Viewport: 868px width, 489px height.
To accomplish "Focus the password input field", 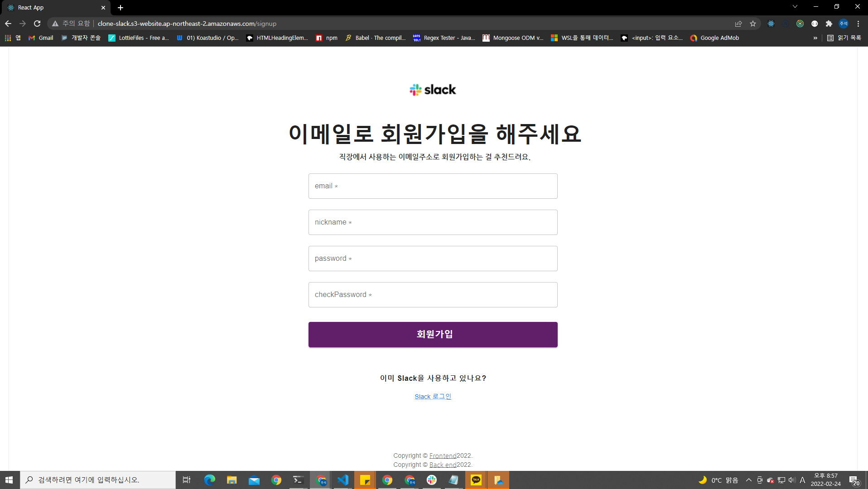I will point(433,259).
